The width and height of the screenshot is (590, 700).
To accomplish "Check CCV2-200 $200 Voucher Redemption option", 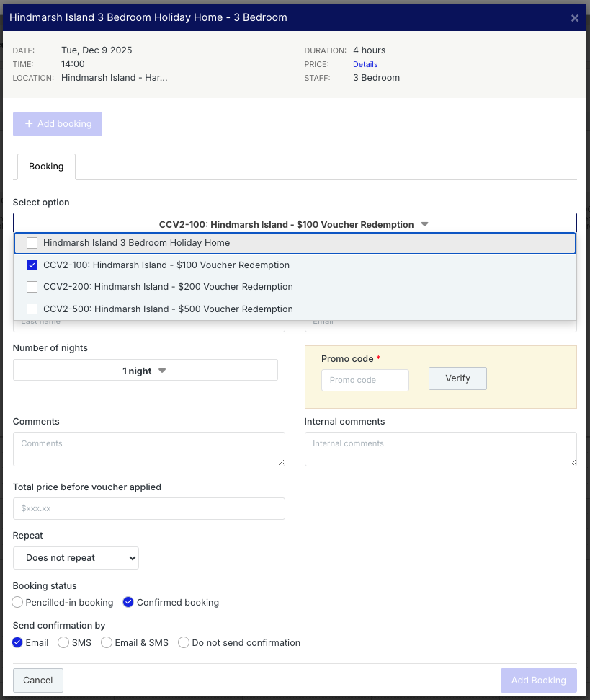I will [x=32, y=287].
